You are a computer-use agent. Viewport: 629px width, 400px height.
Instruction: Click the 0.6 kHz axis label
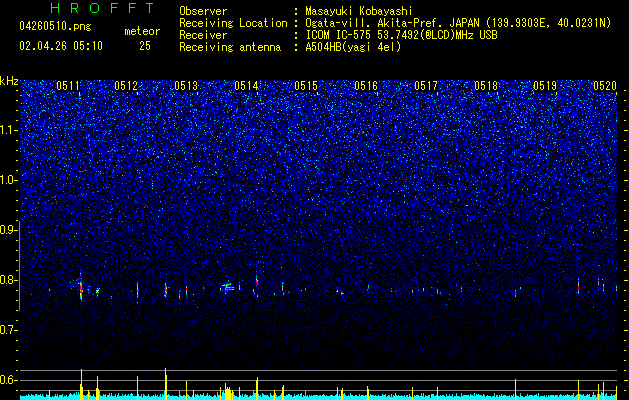(8, 380)
